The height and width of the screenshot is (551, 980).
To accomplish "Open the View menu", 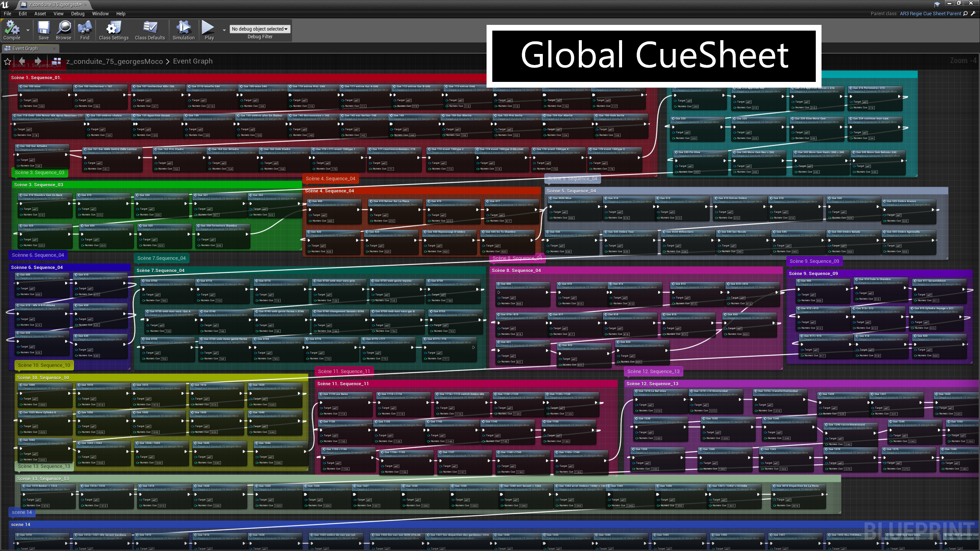I will point(58,13).
